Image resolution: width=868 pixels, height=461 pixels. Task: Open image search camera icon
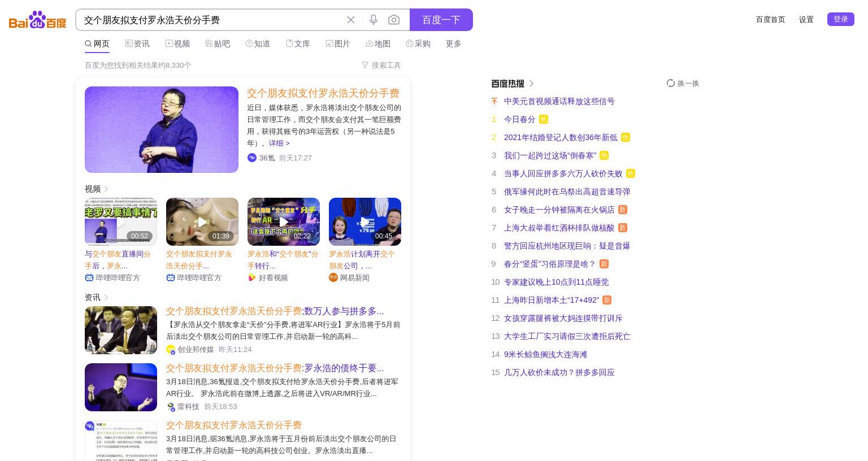tap(394, 20)
